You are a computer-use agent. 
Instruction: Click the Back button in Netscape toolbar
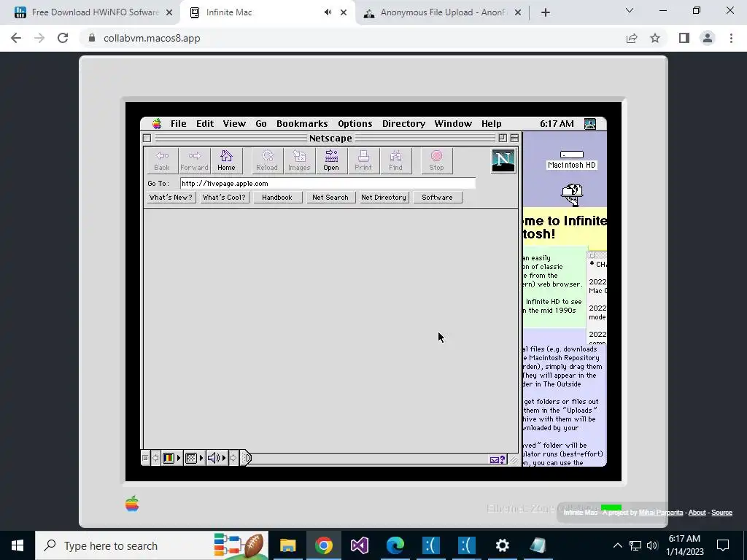(x=162, y=160)
